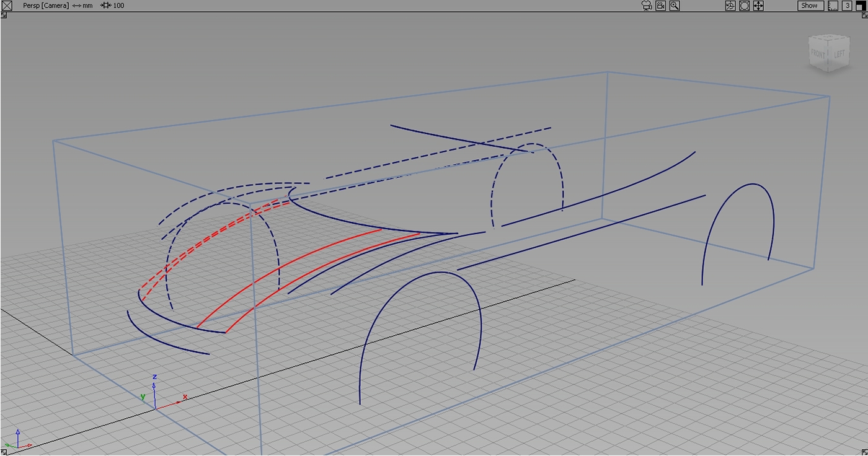Click the video camera view icon
The image size is (868, 456).
pos(660,6)
